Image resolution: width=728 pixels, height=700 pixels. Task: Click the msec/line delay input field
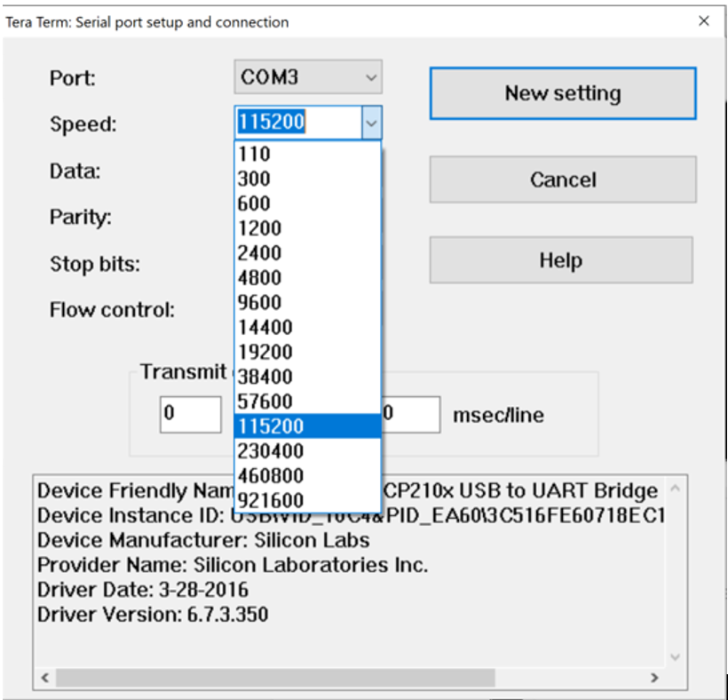coord(410,414)
